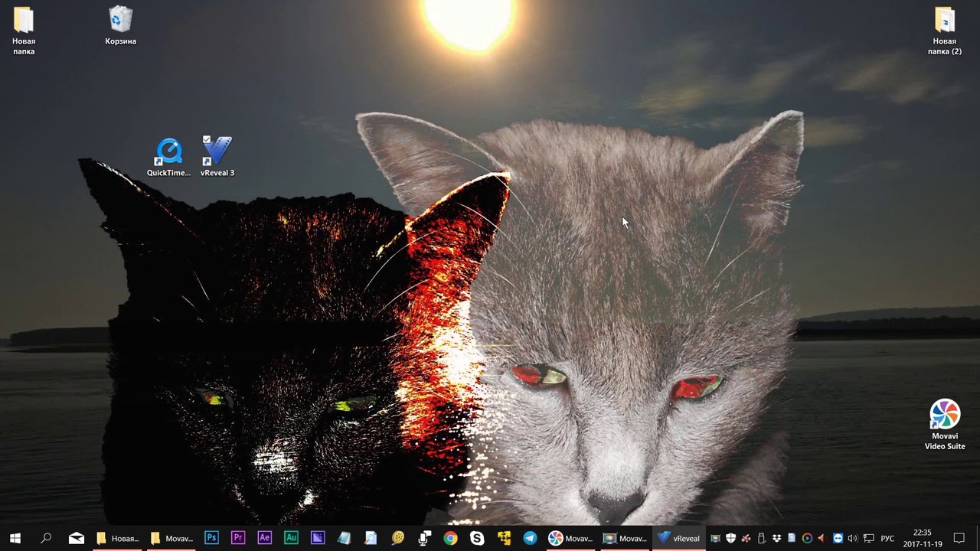
Task: Launch Adobe Media Encoder from taskbar
Action: pos(318,538)
